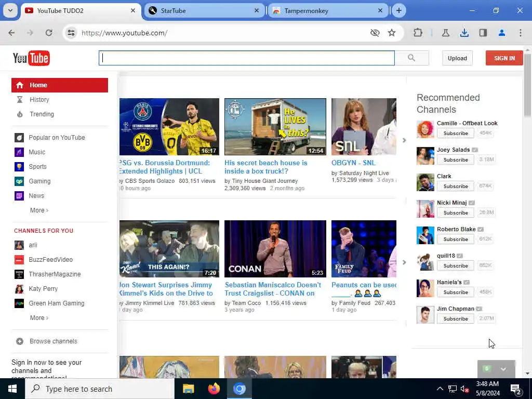532x399 pixels.
Task: Open the secret beach house video title
Action: [x=265, y=167]
